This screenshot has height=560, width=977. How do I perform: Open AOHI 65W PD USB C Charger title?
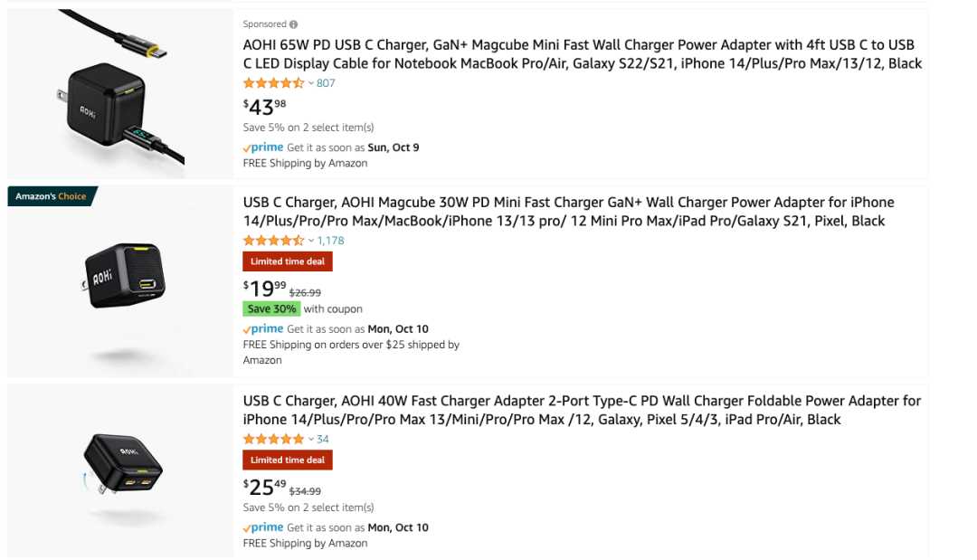(582, 54)
